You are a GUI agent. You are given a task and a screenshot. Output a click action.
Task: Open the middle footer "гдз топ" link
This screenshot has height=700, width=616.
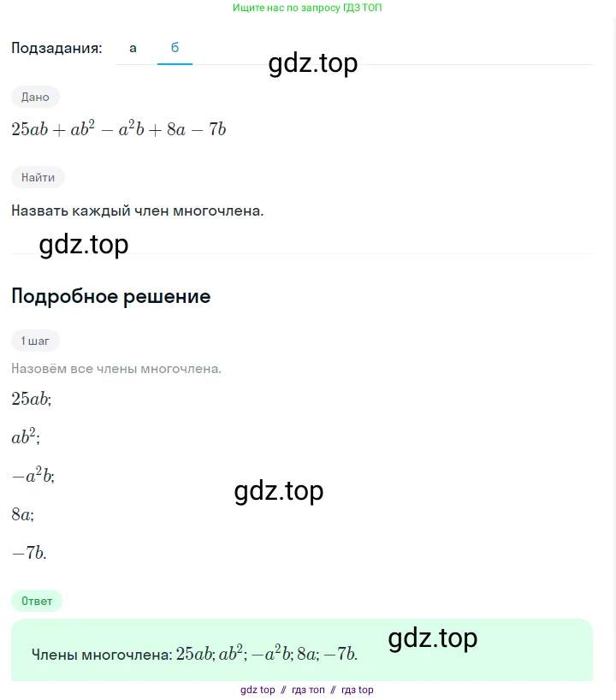pyautogui.click(x=308, y=690)
